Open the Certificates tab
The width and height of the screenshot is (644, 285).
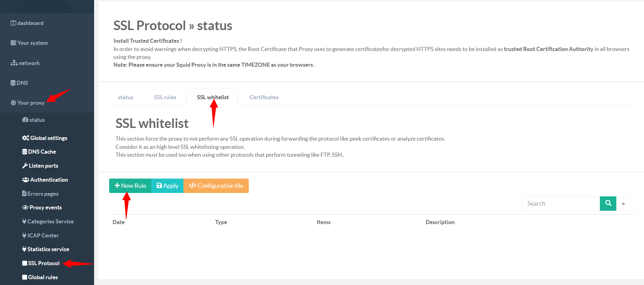click(x=264, y=98)
